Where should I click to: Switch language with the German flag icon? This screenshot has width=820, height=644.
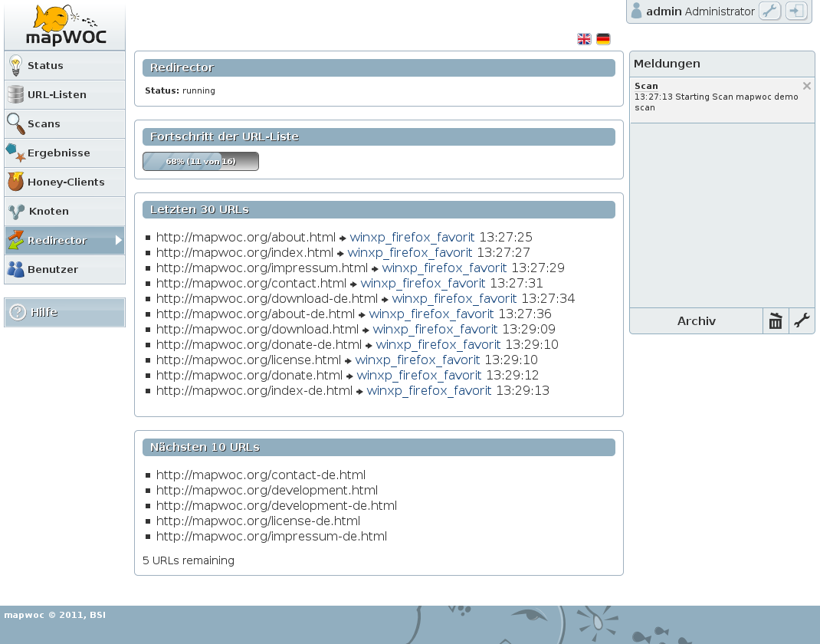tap(603, 39)
